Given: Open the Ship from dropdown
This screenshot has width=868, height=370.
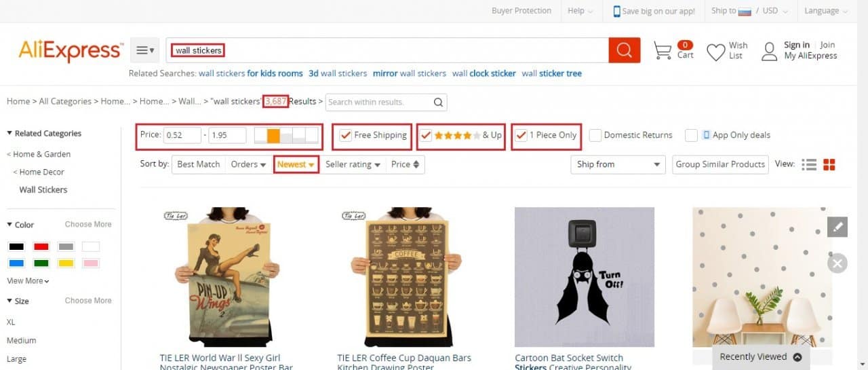Looking at the screenshot, I should pyautogui.click(x=618, y=164).
